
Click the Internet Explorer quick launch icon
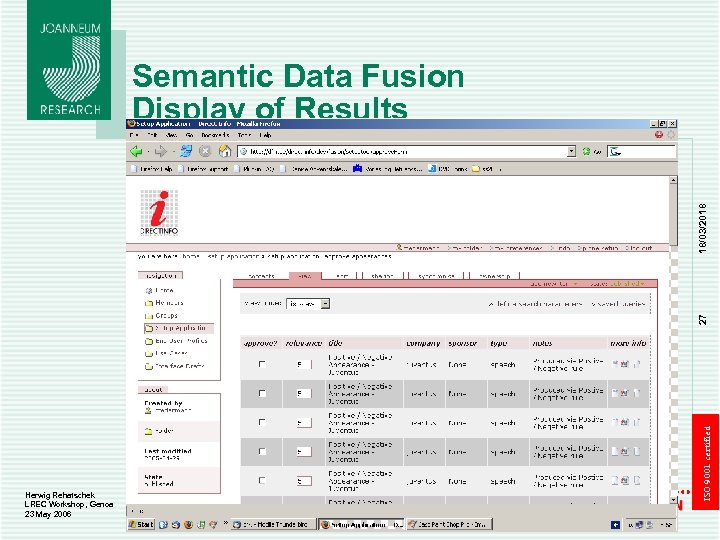[163, 524]
